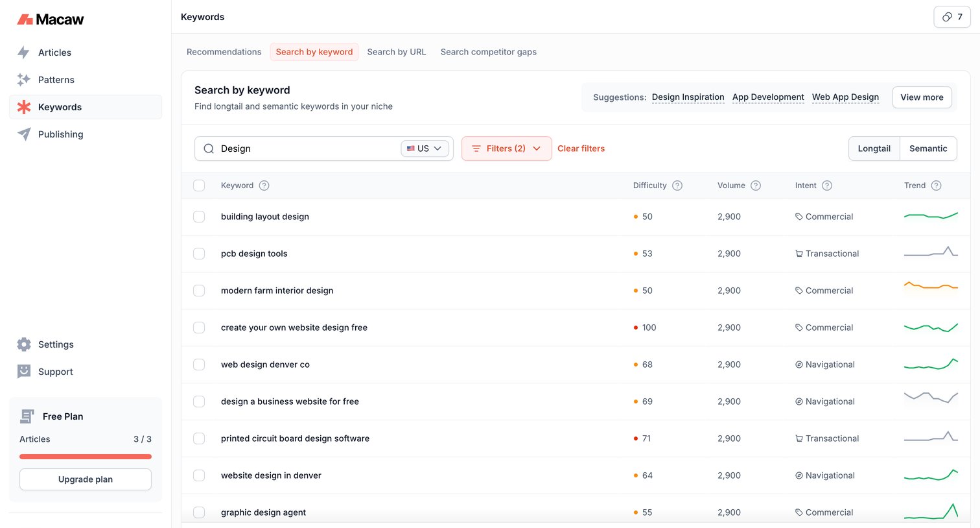Check create your own website design free
Viewport: 980px width, 528px height.
click(x=199, y=328)
